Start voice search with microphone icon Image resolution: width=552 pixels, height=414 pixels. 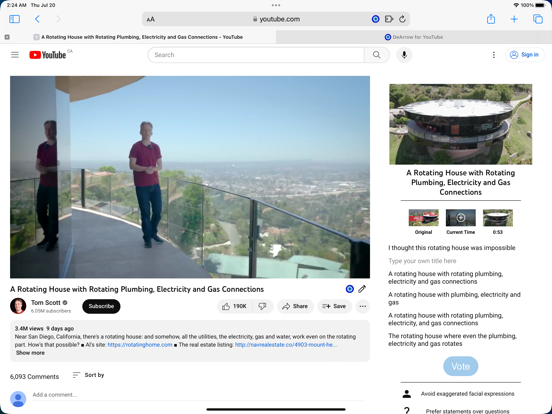404,55
